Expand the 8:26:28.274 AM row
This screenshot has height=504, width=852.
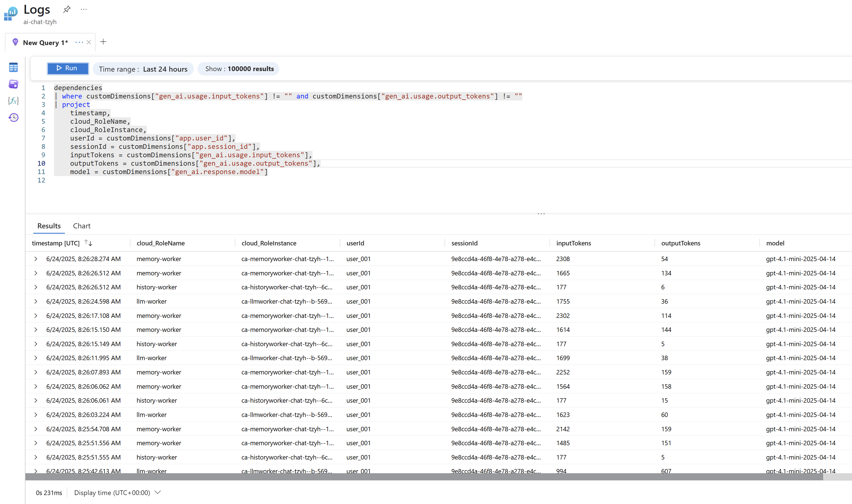(36, 259)
